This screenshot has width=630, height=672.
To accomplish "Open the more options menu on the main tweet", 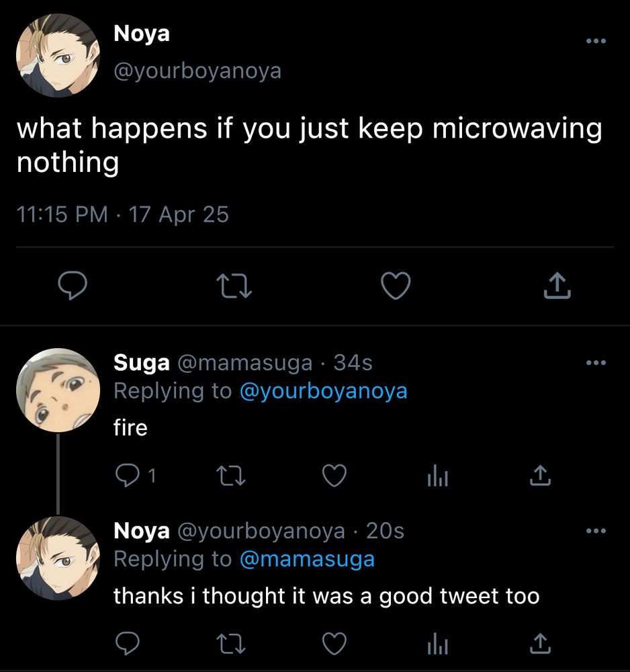I will tap(595, 40).
